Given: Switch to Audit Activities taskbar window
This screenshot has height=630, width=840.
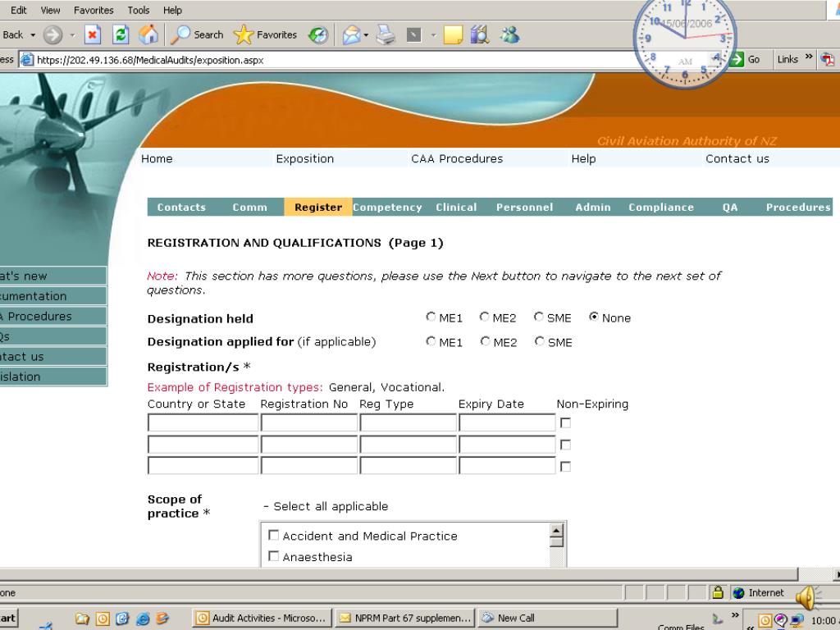Looking at the screenshot, I should pos(262,618).
